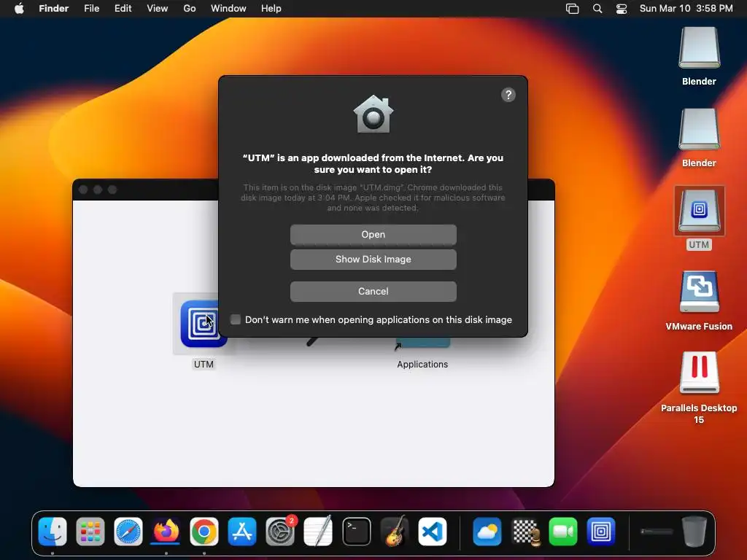Launch Visual Studio Code from the Dock
The height and width of the screenshot is (560, 747).
point(433,532)
